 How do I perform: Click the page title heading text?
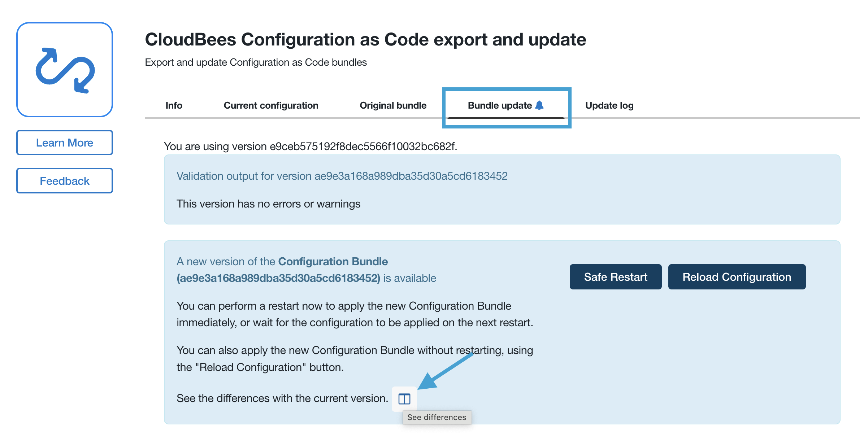click(365, 39)
